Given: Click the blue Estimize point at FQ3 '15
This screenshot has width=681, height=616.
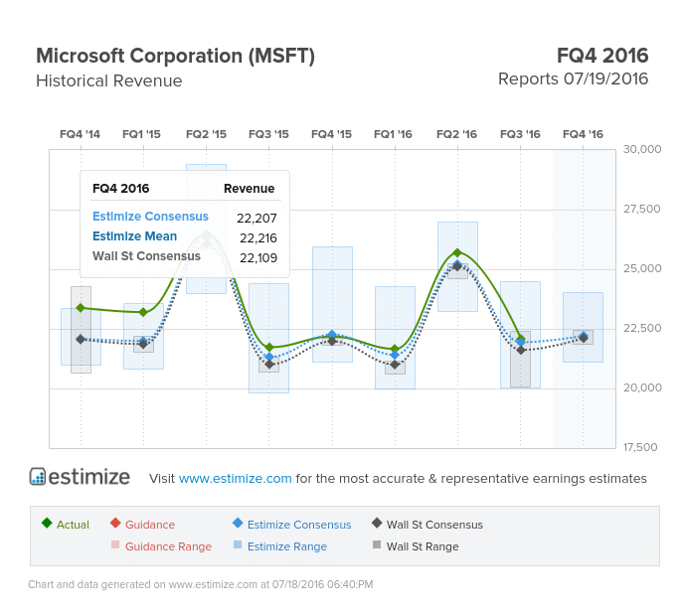Looking at the screenshot, I should [x=269, y=357].
